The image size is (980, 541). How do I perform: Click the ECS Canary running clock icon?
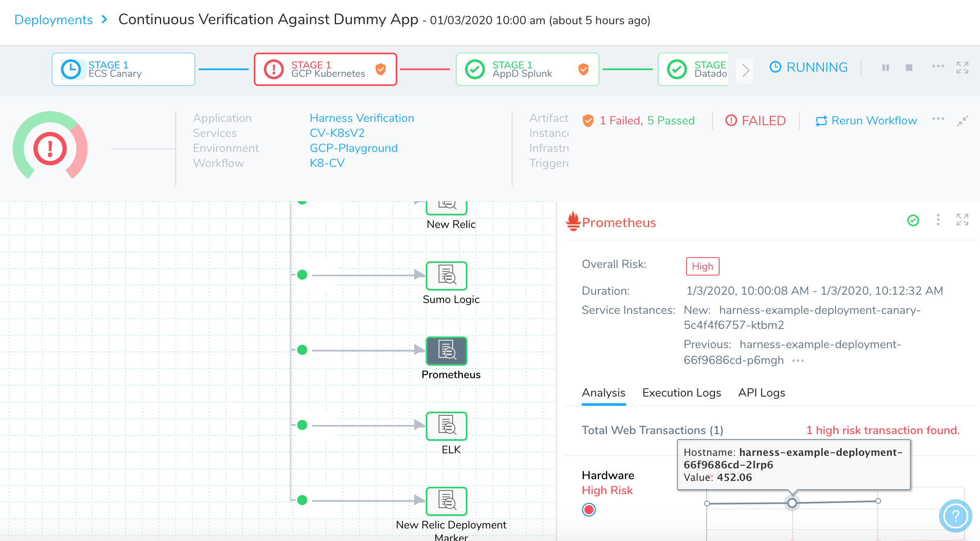71,69
